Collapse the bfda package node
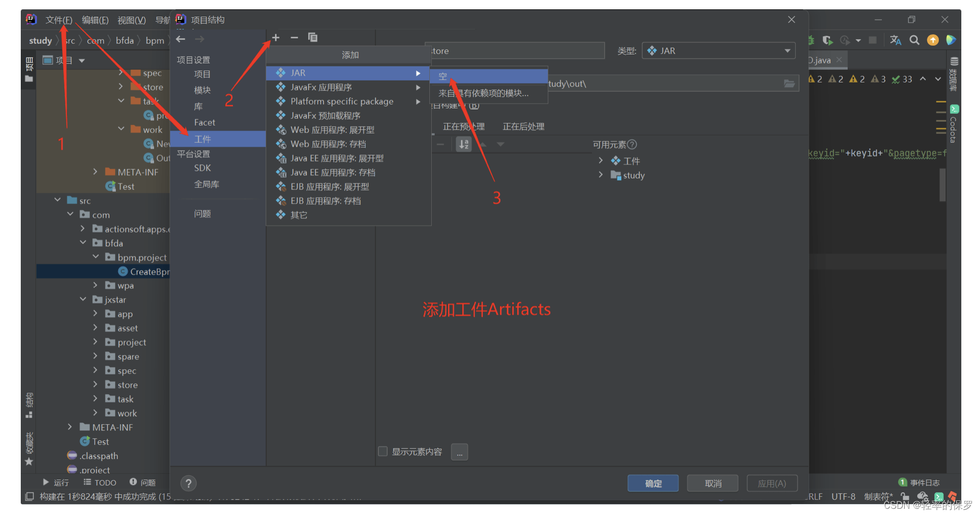This screenshot has height=515, width=980. [x=83, y=242]
